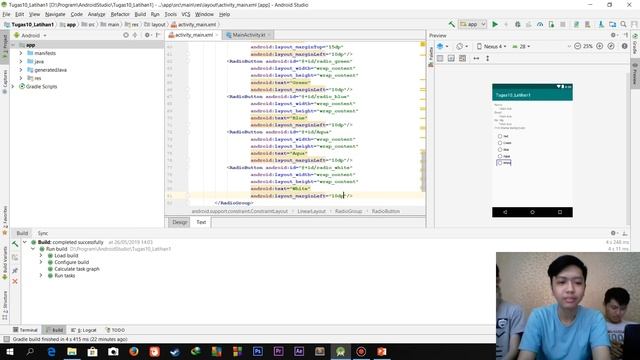Open the Logcat tool window

pyautogui.click(x=84, y=330)
